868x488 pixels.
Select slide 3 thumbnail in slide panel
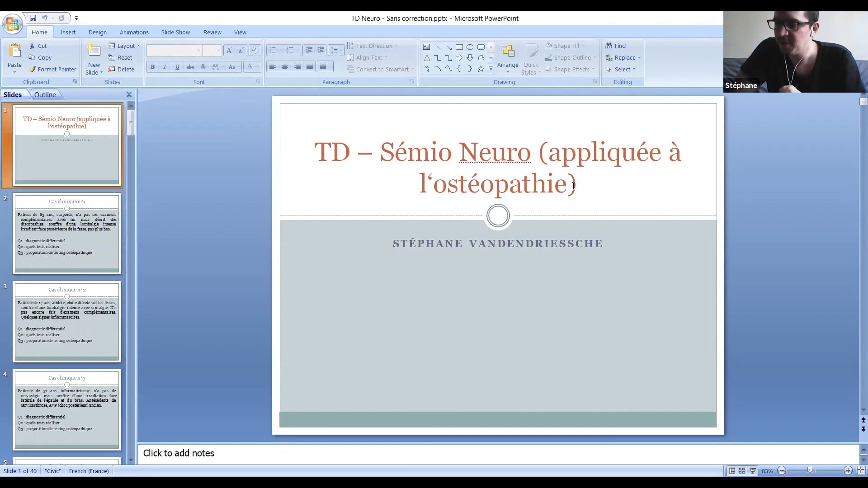pos(66,322)
